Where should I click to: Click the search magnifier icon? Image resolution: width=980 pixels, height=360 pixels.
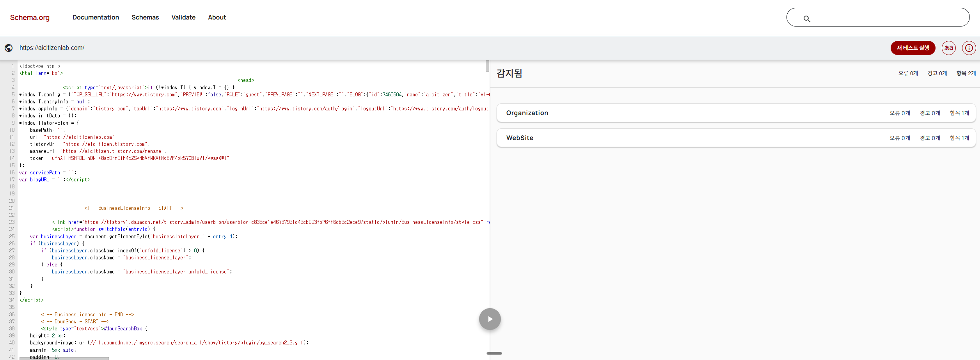[807, 19]
